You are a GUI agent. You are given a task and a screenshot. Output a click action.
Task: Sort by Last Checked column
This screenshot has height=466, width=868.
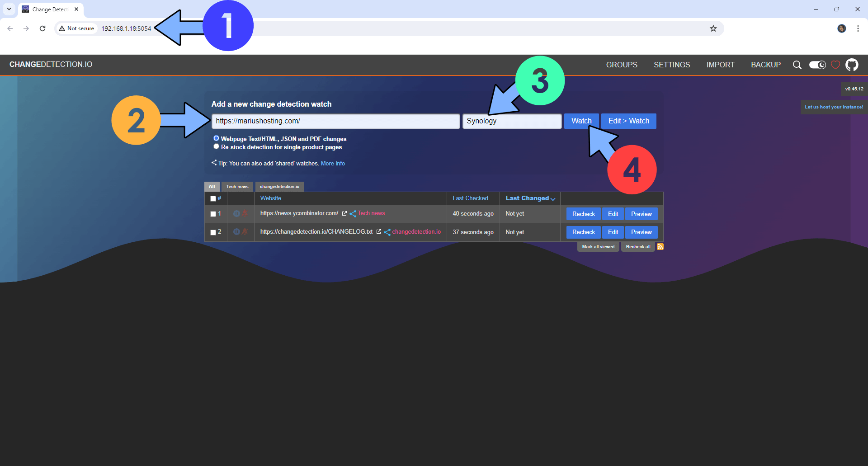click(470, 198)
